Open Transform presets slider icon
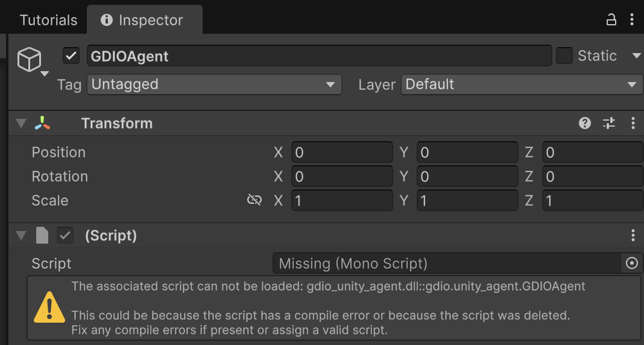Viewport: 644px width, 345px height. (x=609, y=123)
